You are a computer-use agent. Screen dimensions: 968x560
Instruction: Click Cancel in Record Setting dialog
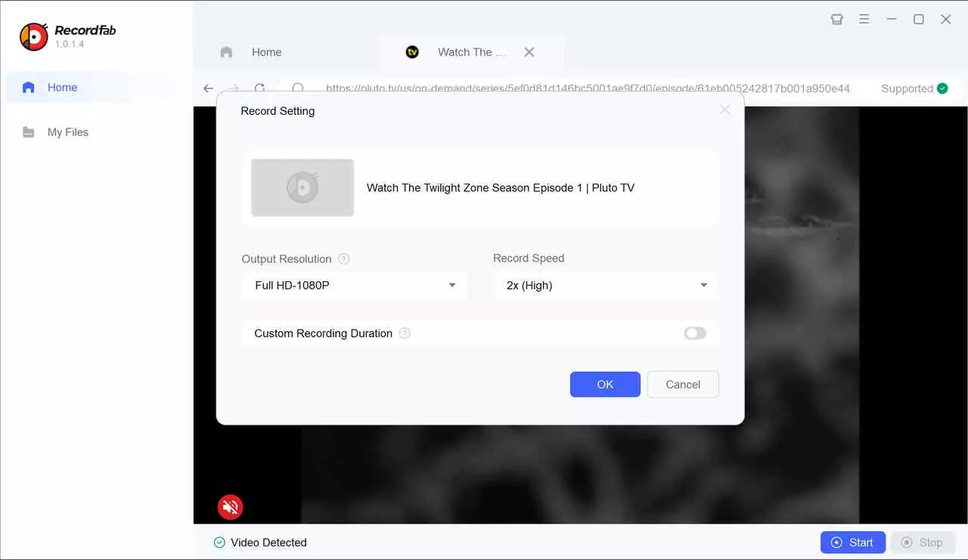coord(683,384)
